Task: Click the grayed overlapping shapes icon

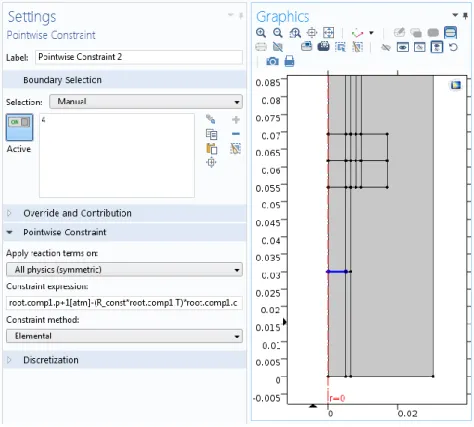Action: 416,33
